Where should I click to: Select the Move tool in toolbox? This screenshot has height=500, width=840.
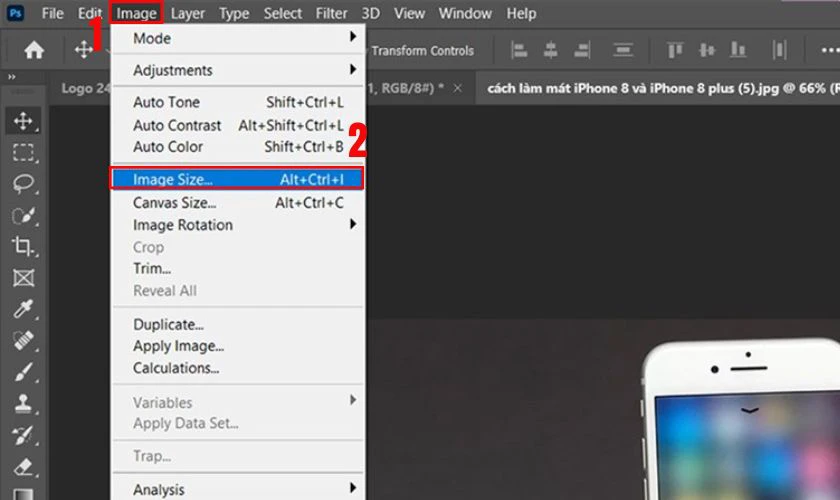[23, 121]
